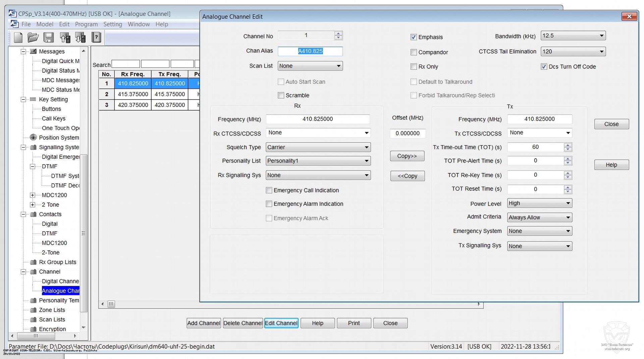Click the Position System globe icon
The image size is (644, 359).
[33, 137]
